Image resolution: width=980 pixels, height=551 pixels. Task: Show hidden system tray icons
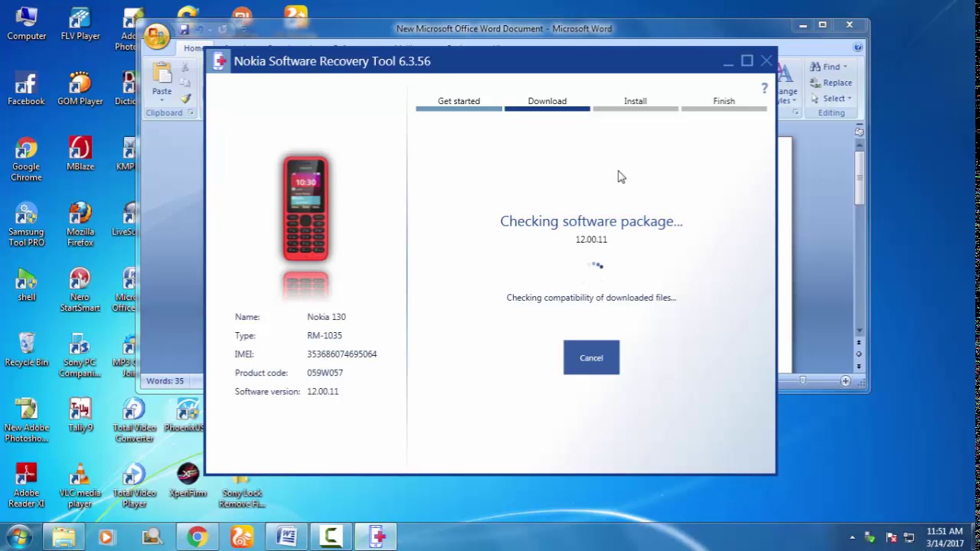(852, 537)
